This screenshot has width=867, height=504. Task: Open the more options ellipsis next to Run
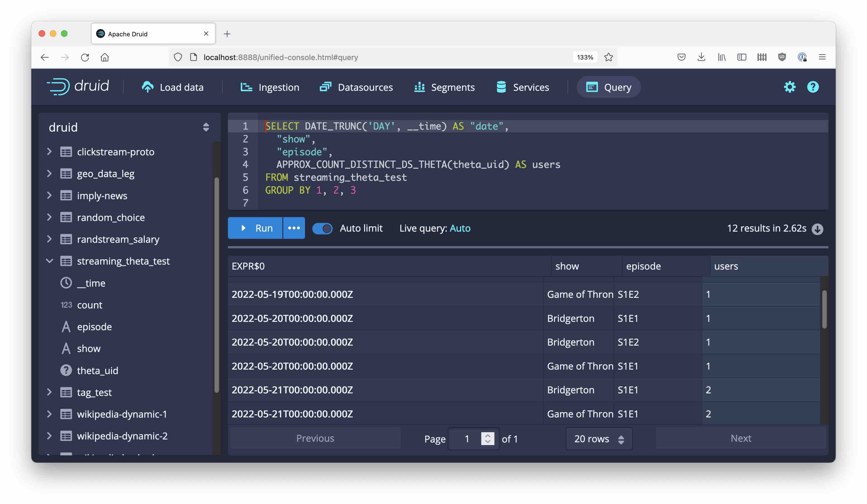(294, 228)
